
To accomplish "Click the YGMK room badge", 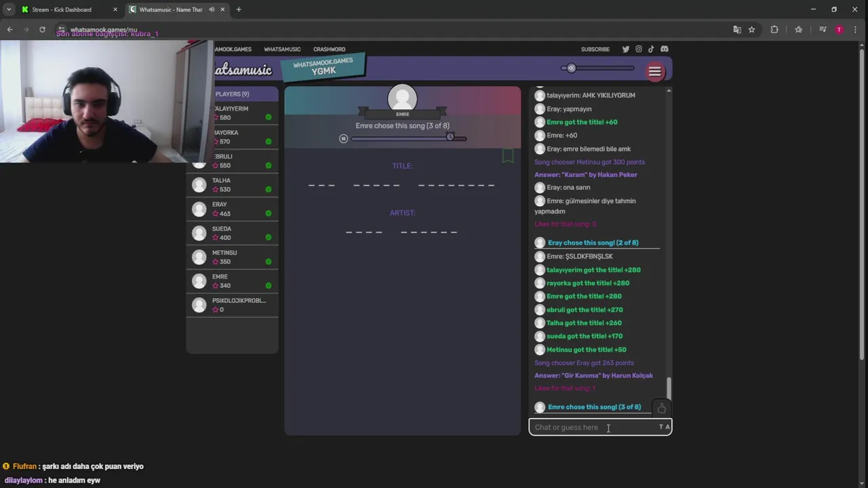I will pos(323,66).
